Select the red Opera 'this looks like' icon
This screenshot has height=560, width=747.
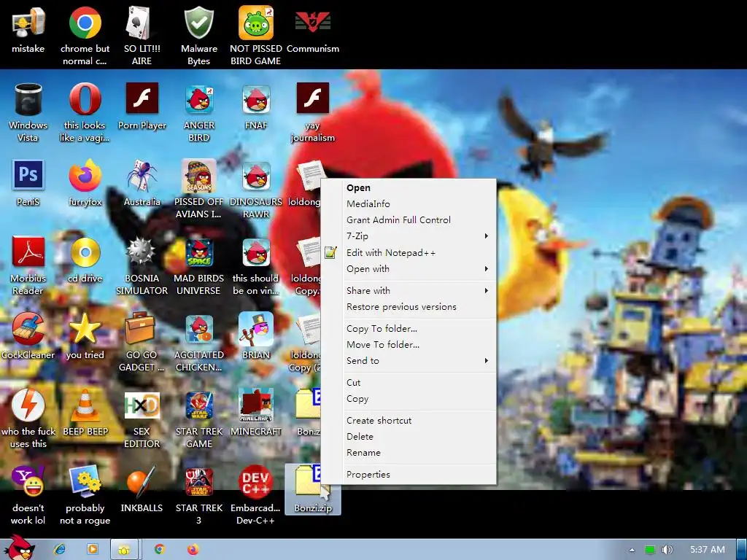click(85, 99)
